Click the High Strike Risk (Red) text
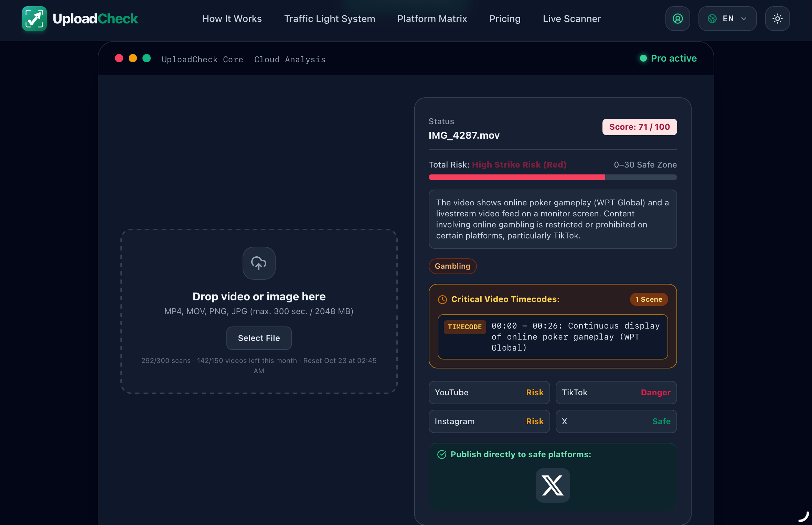Screen dimensions: 812x525 [519, 165]
